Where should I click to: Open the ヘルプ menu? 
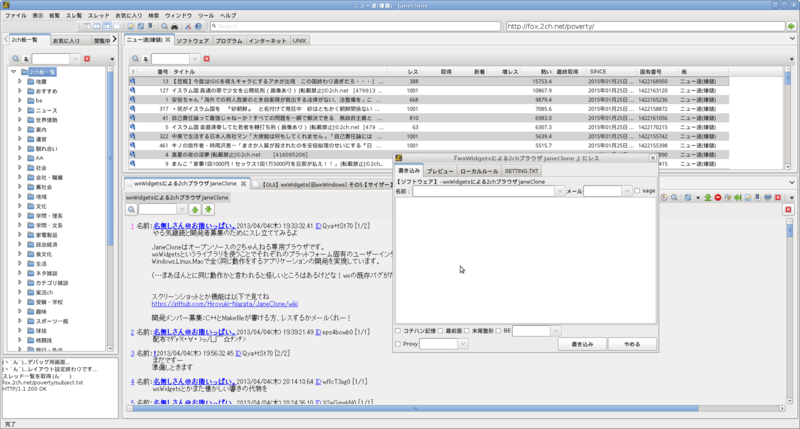click(x=228, y=16)
